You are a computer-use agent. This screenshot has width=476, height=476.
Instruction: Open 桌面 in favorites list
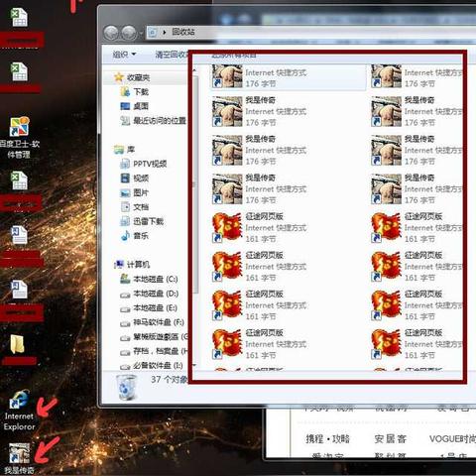click(x=141, y=106)
